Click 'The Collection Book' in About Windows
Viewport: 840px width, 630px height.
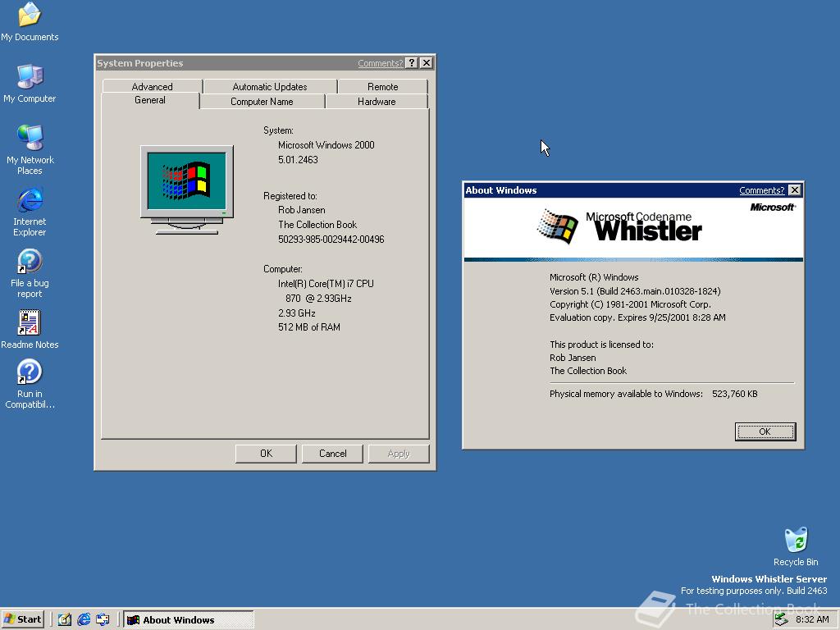tap(587, 371)
